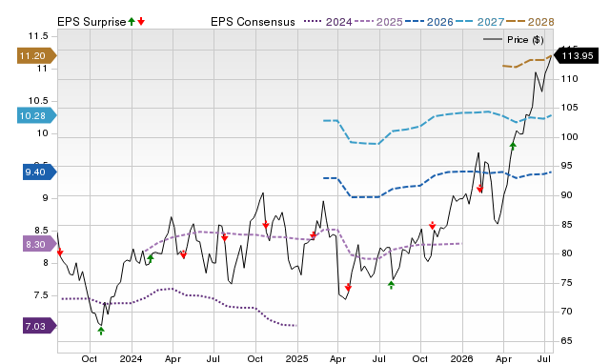The width and height of the screenshot is (610, 364).
Task: Click the Apr label right of the 2024 label
Action: (x=173, y=358)
